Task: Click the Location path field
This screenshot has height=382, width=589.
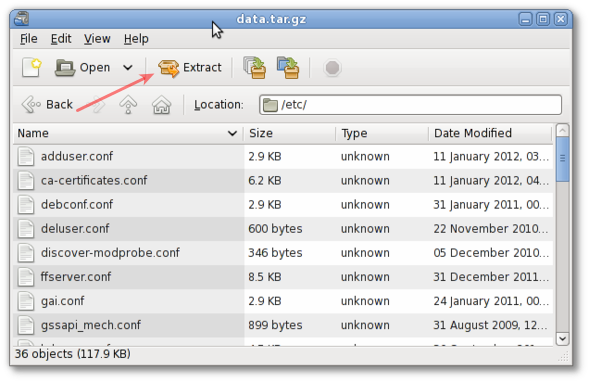Action: click(410, 104)
